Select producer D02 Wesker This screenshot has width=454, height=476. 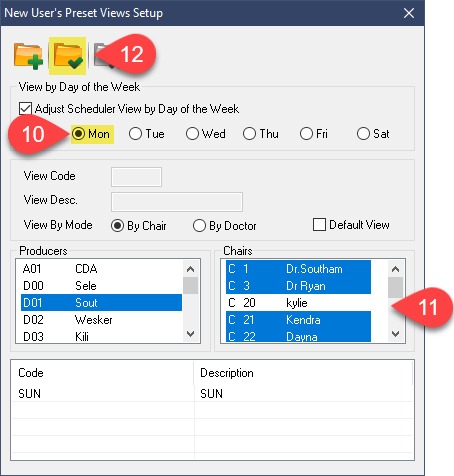click(101, 320)
